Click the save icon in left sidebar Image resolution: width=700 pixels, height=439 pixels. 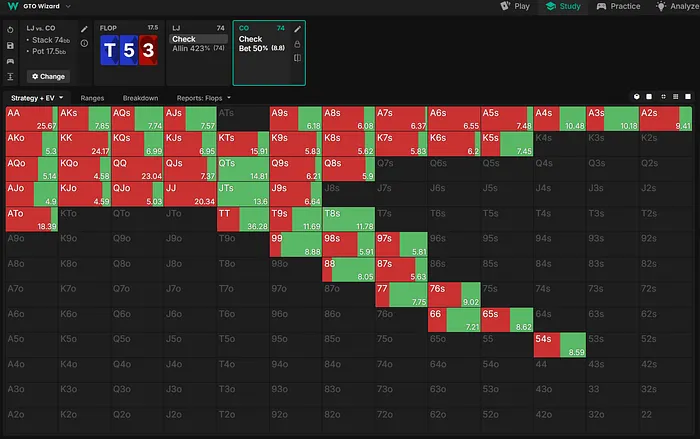click(9, 45)
